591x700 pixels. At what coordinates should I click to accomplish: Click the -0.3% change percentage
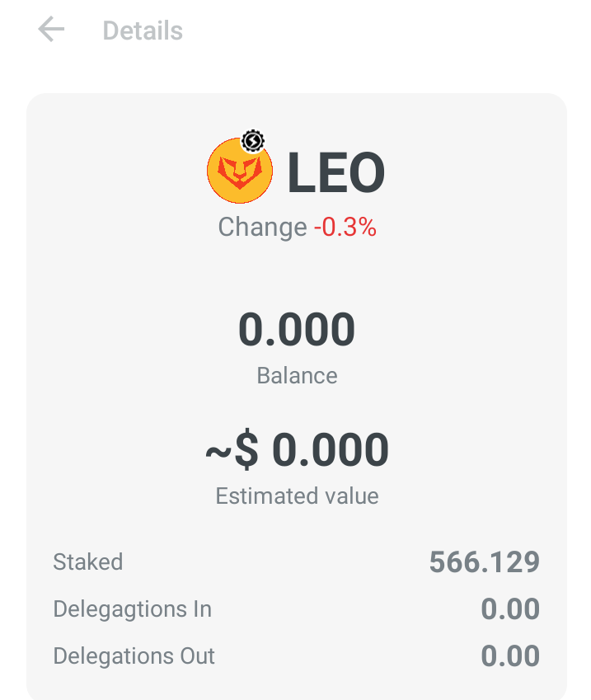point(345,227)
